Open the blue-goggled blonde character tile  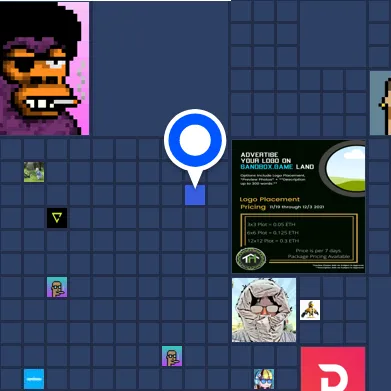[x=264, y=379]
